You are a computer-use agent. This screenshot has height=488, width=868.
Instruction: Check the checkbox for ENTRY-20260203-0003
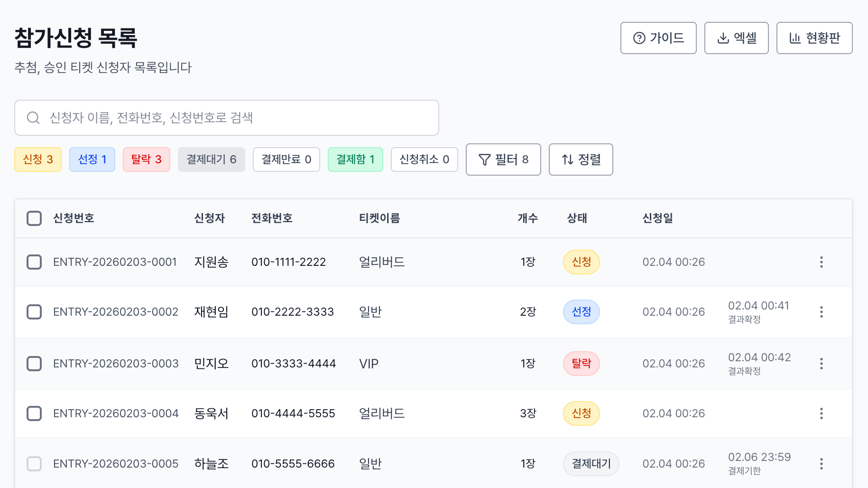tap(34, 363)
